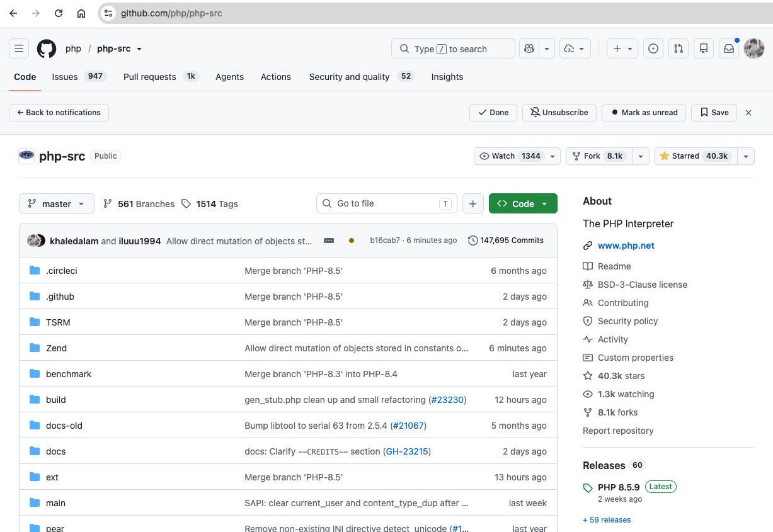Viewport: 773px width, 532px height.
Task: Open Security and quality tab
Action: point(362,77)
